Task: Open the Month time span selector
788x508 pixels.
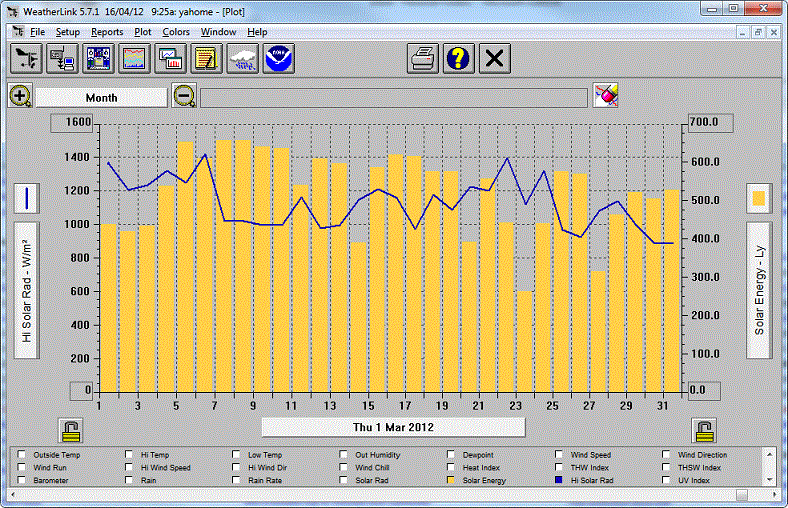Action: [101, 98]
